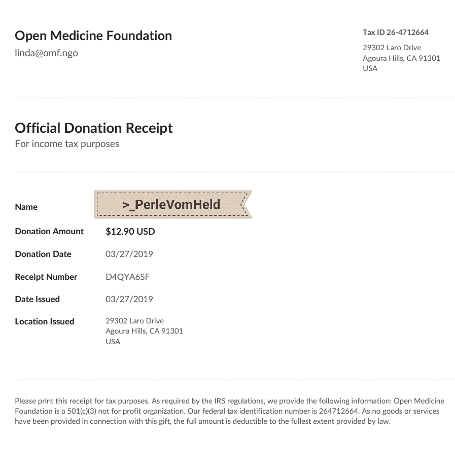Select receipt number D4QYA6SF
This screenshot has width=455, height=476.
point(127,277)
